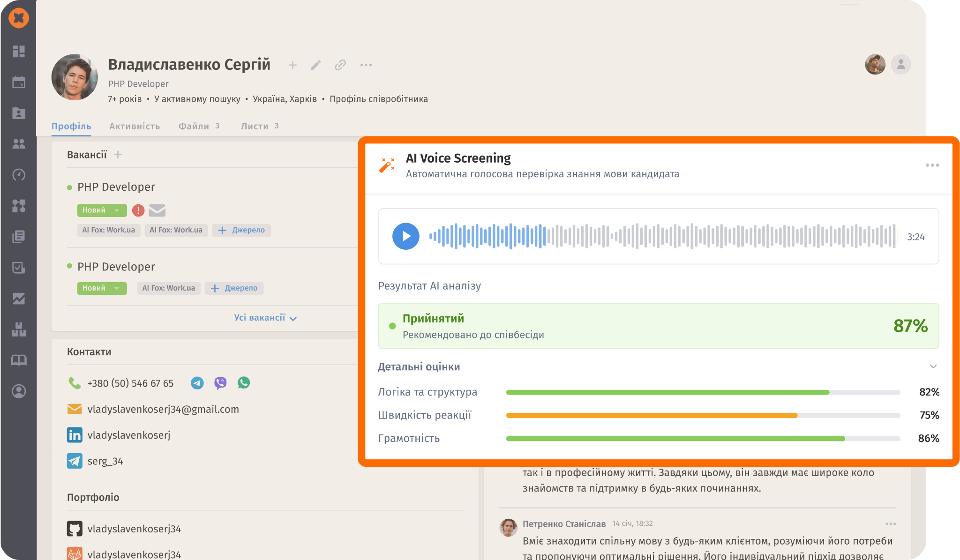Open Telegram chat icon beside phone number
This screenshot has width=960, height=560.
(x=197, y=383)
